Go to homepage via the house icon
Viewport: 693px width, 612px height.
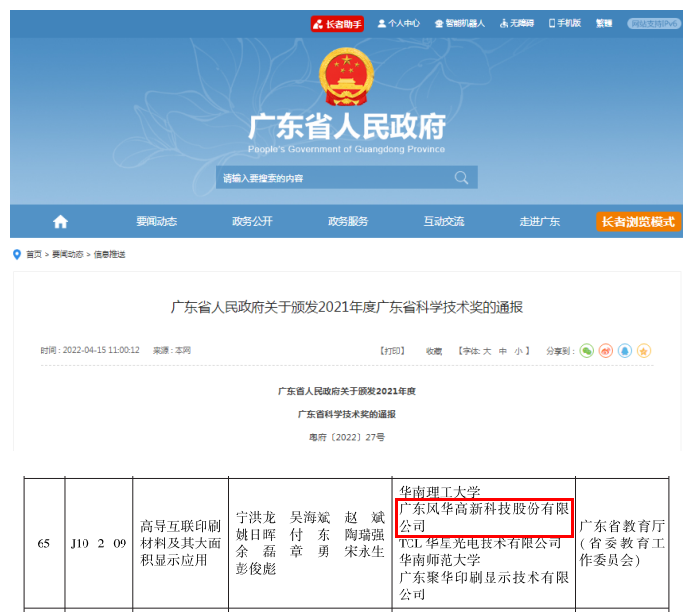tap(61, 221)
